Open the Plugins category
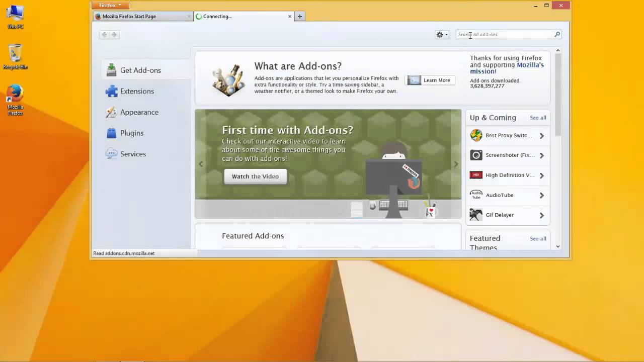 146,133
